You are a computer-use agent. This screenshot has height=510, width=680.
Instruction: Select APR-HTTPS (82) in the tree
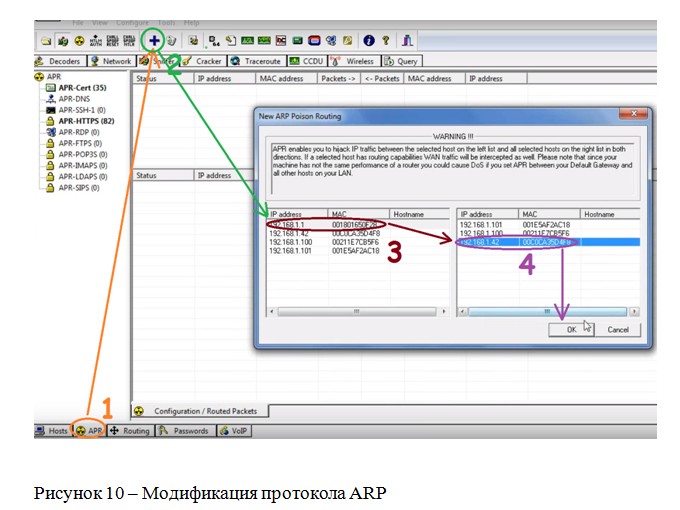(x=86, y=121)
